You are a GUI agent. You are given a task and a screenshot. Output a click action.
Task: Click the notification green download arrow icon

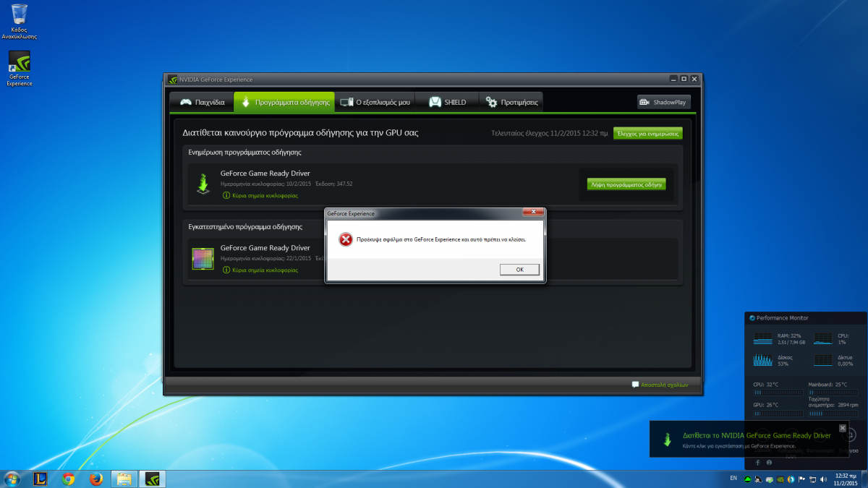(666, 440)
